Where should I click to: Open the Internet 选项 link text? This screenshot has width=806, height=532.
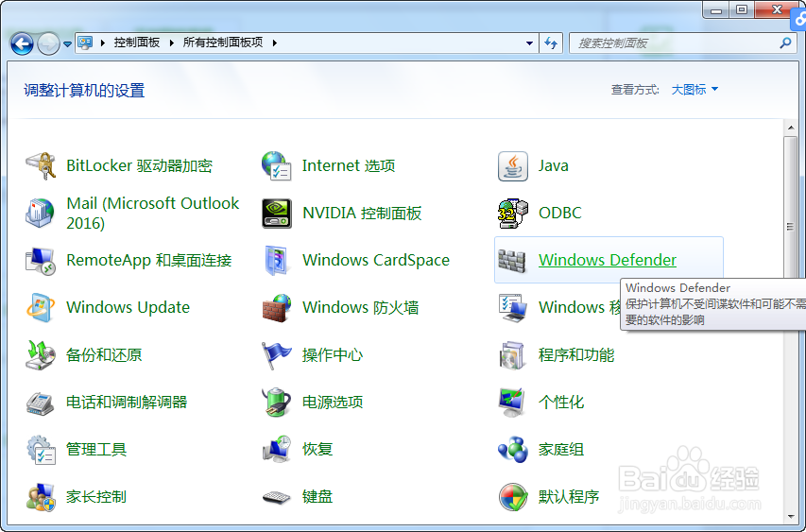click(x=349, y=165)
